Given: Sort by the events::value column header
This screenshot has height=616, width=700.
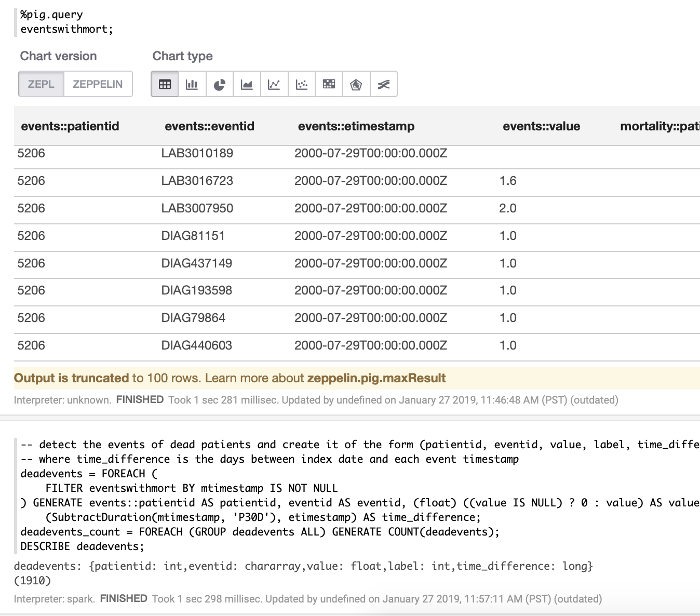Looking at the screenshot, I should click(x=542, y=126).
